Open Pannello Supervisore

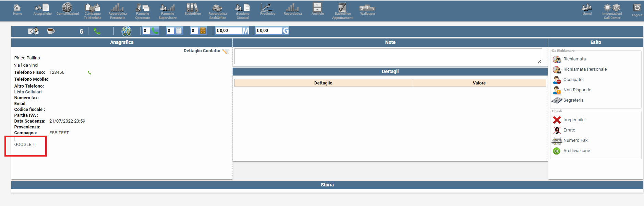tap(168, 11)
